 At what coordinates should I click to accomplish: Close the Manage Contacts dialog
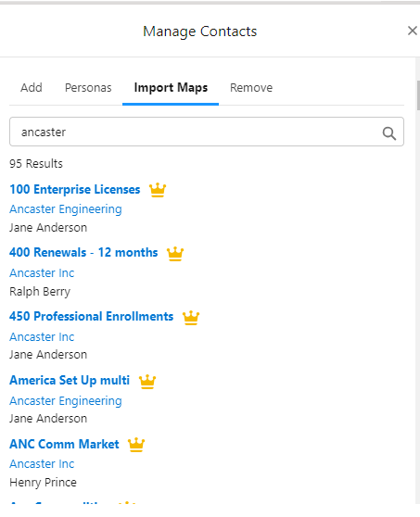[412, 31]
